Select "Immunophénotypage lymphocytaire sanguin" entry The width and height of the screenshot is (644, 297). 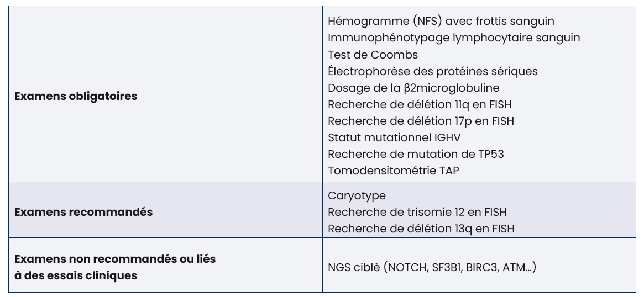click(x=454, y=38)
